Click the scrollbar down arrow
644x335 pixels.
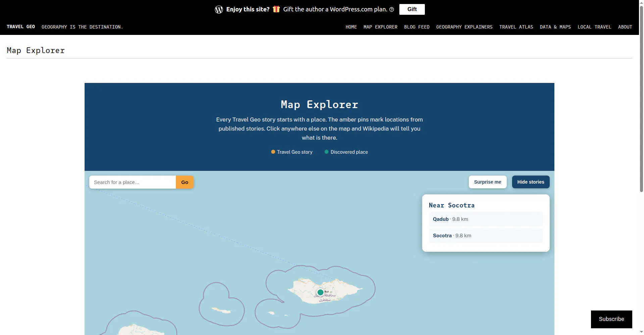(641, 332)
